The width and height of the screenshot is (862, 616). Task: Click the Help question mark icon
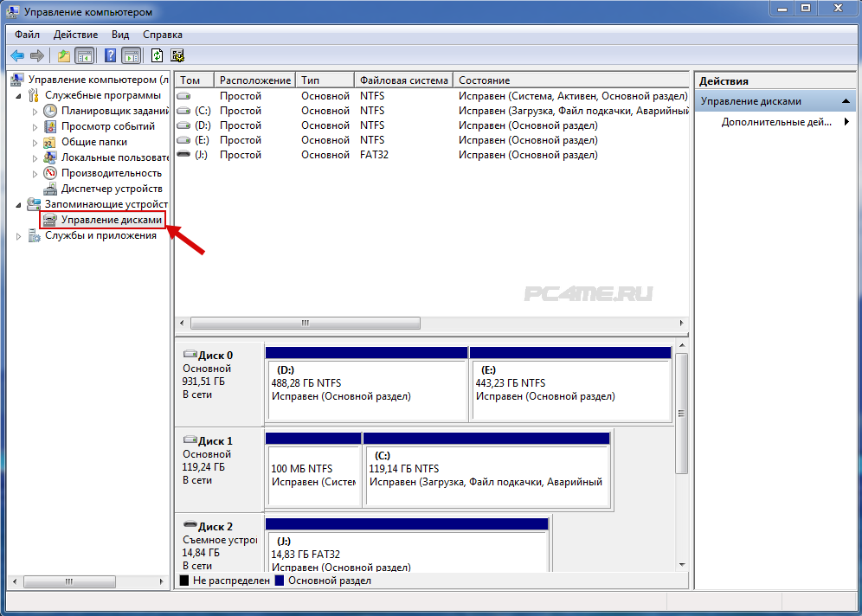111,56
